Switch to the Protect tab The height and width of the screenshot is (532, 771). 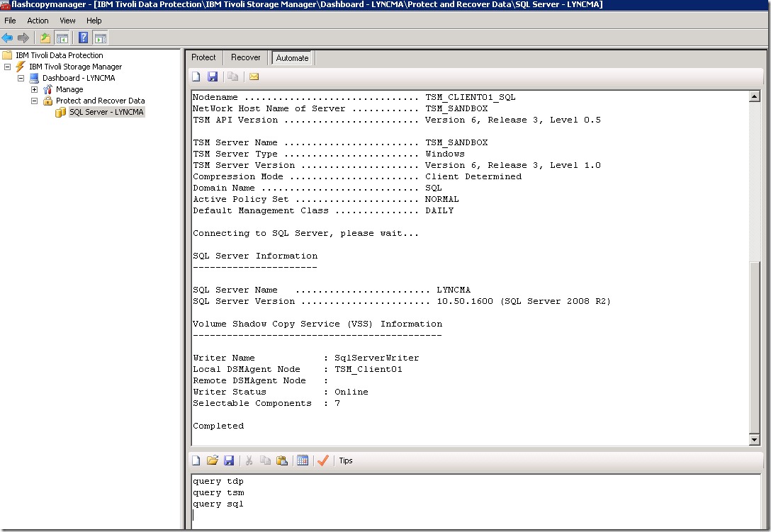tap(203, 57)
